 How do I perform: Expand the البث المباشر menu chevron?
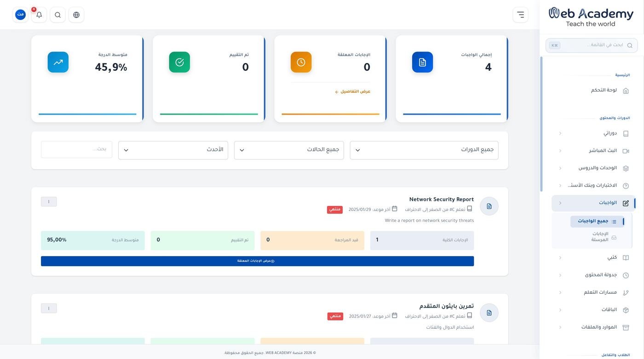pyautogui.click(x=560, y=151)
